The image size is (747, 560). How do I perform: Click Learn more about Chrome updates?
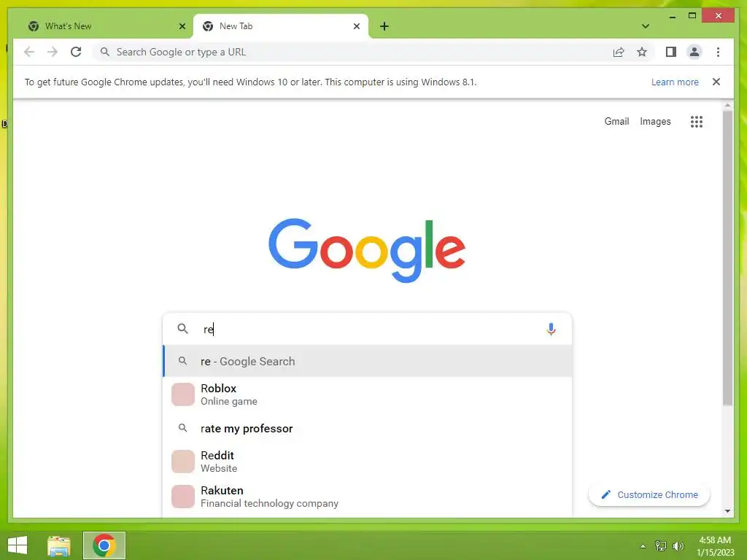click(675, 82)
